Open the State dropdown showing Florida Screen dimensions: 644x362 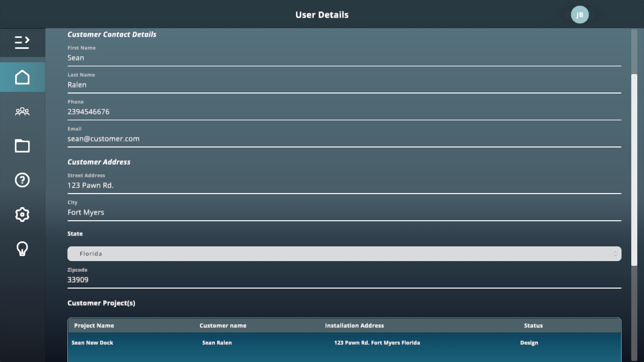(x=344, y=254)
